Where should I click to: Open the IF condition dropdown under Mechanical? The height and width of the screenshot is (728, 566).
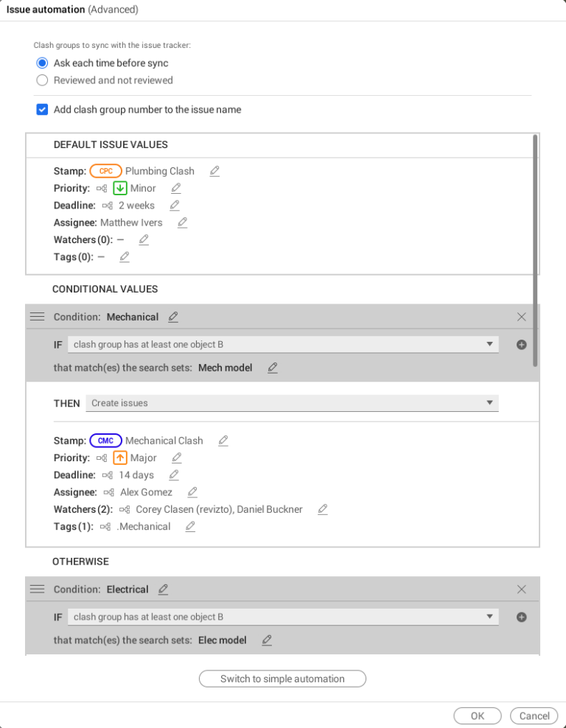(x=284, y=344)
